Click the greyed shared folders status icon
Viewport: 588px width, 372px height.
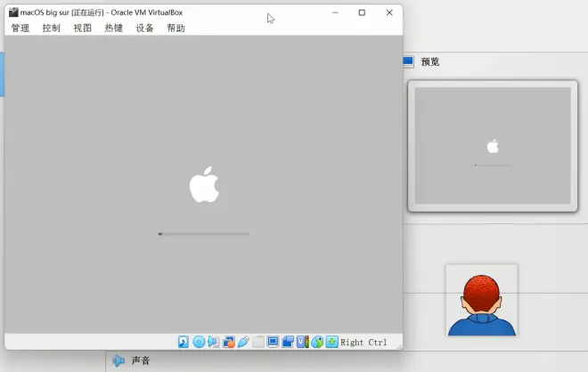click(x=258, y=342)
